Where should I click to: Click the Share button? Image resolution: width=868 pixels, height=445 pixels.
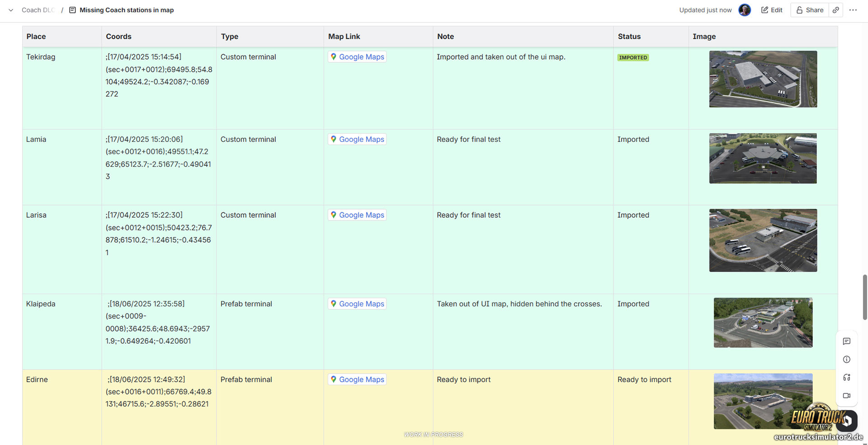[x=810, y=10]
